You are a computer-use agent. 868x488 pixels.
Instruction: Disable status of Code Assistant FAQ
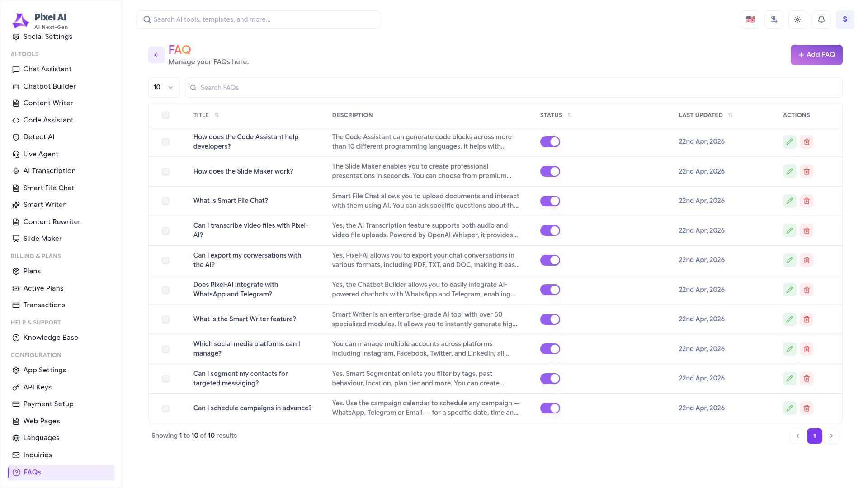(550, 142)
